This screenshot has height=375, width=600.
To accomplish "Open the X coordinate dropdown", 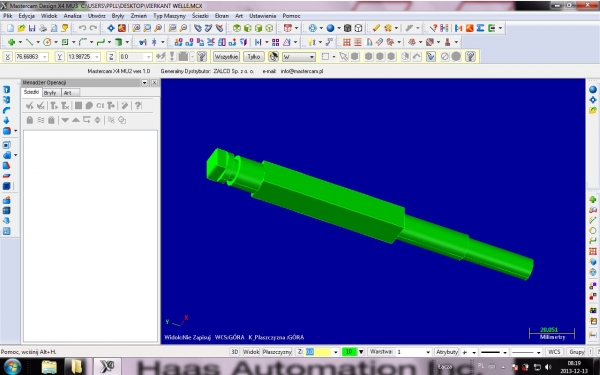I will (x=45, y=57).
